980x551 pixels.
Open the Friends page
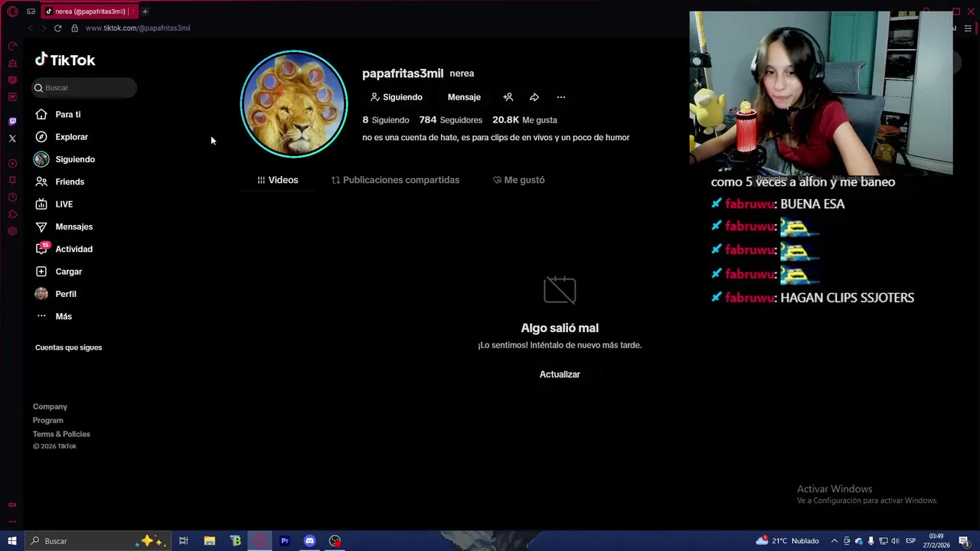[x=59, y=181]
